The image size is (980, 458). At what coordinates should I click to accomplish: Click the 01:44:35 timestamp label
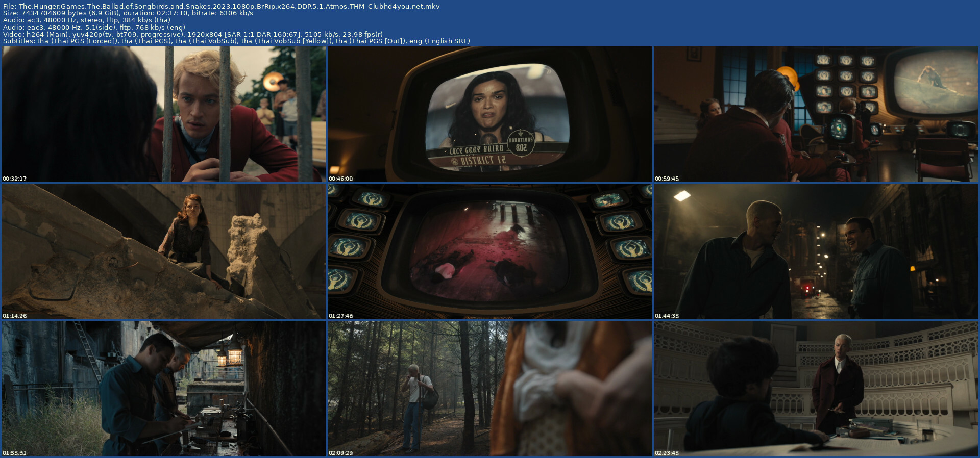pos(667,316)
